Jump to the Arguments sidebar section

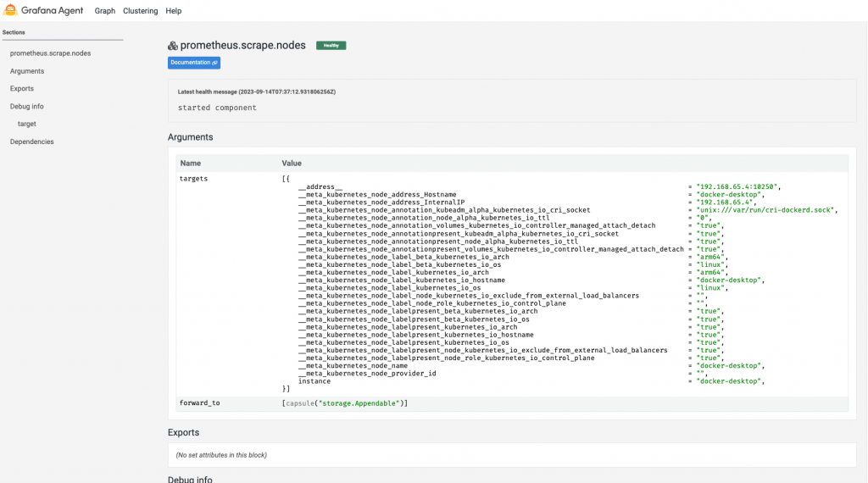click(x=27, y=71)
